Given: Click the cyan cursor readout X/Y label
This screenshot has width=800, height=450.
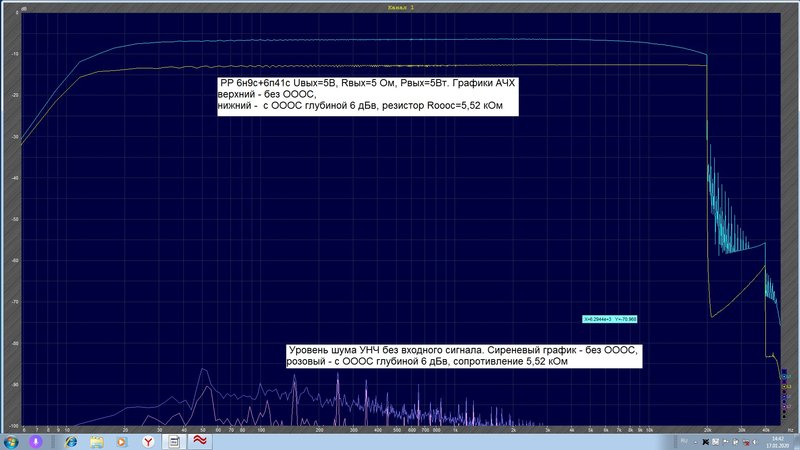Looking at the screenshot, I should pos(610,319).
